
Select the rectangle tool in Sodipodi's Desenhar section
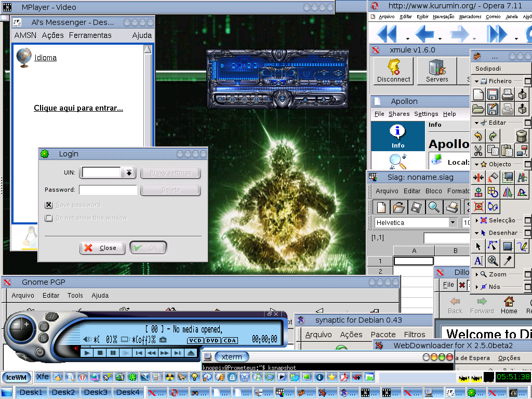click(x=508, y=246)
